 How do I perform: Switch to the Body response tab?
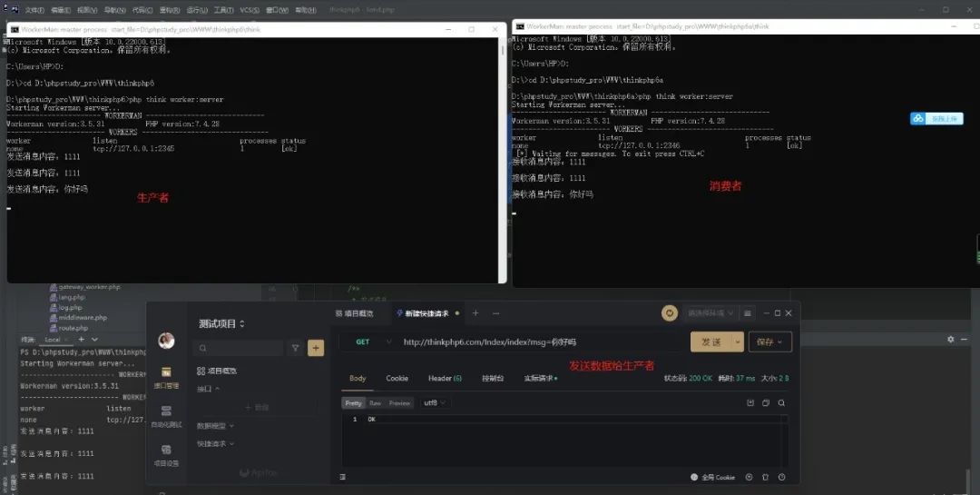click(358, 378)
